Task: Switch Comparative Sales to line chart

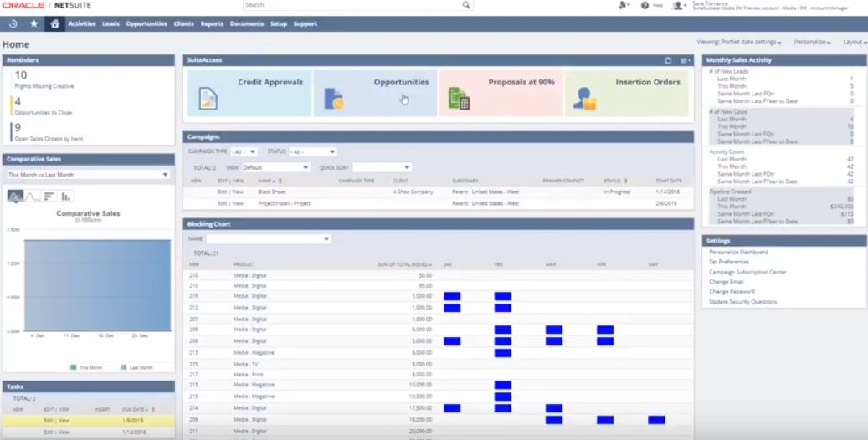Action: (x=32, y=196)
